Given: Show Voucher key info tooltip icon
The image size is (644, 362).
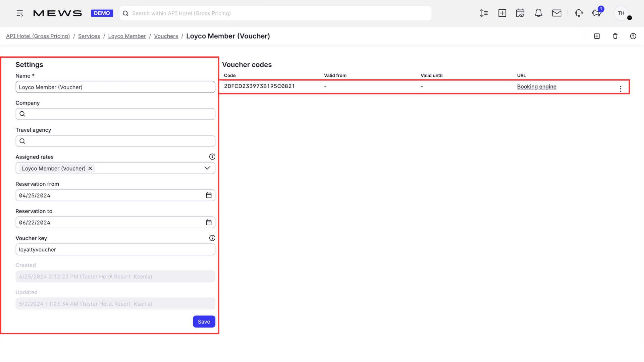Looking at the screenshot, I should [212, 238].
